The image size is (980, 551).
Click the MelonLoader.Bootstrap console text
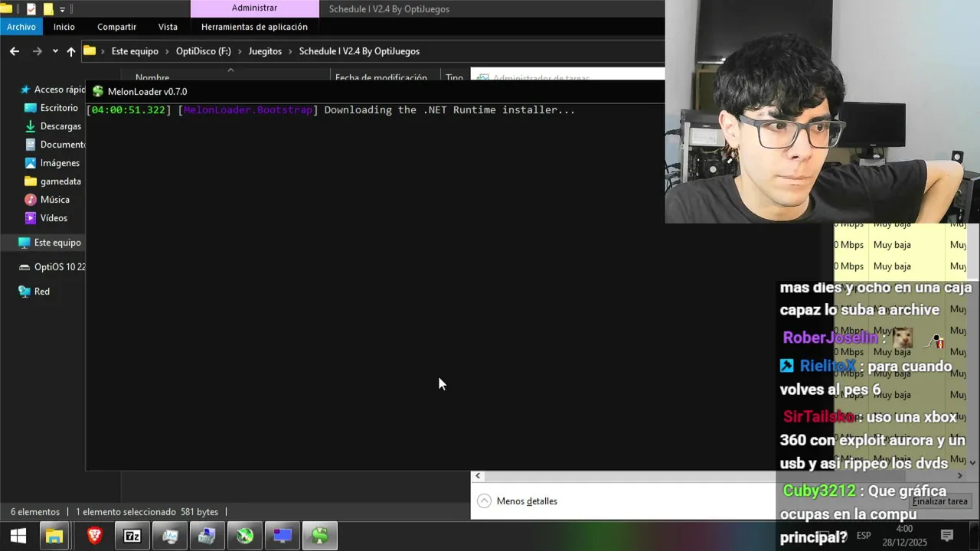247,110
